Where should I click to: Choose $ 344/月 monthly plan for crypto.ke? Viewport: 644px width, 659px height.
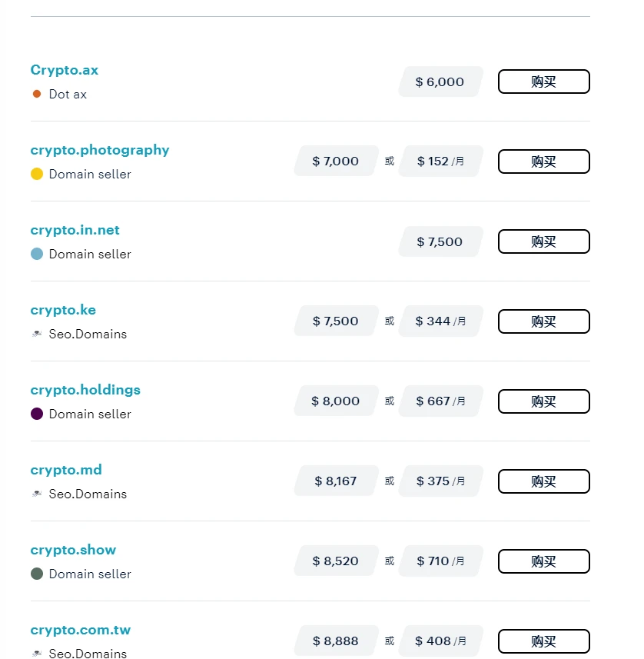coord(440,321)
